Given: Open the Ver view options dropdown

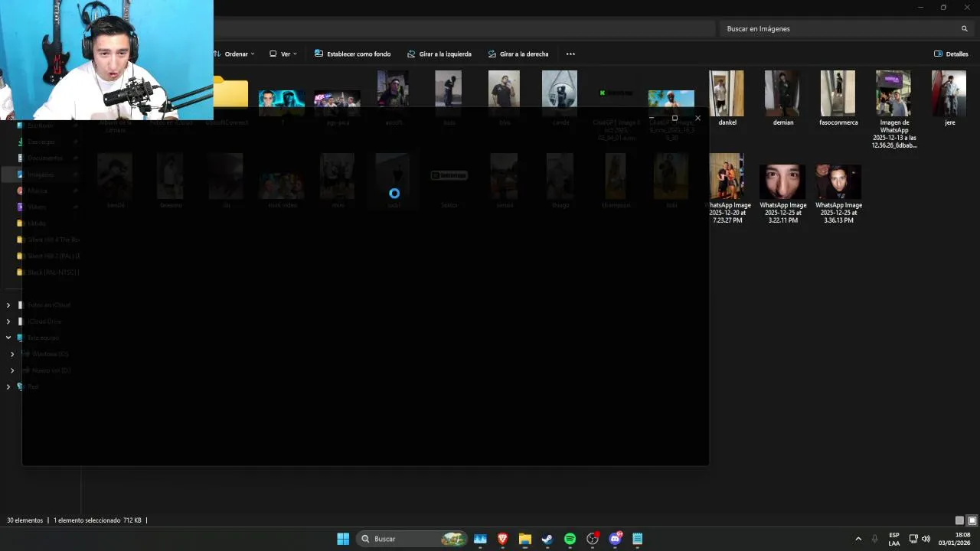Looking at the screenshot, I should (x=283, y=54).
